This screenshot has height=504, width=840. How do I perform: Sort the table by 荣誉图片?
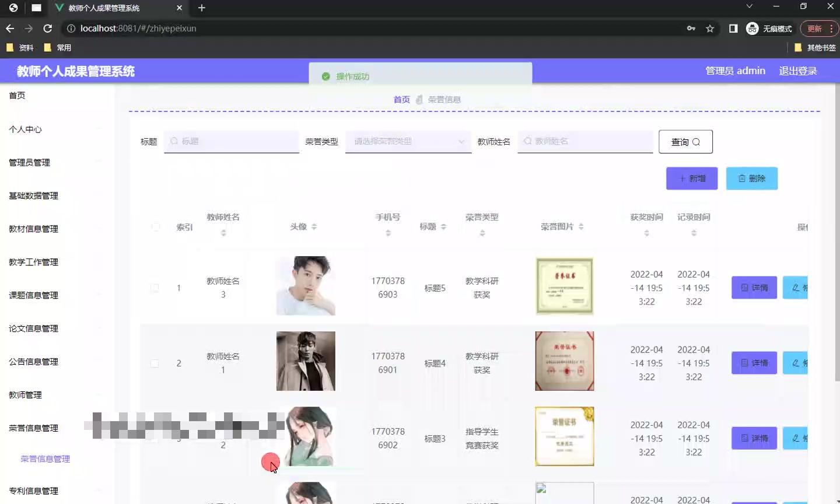581,227
